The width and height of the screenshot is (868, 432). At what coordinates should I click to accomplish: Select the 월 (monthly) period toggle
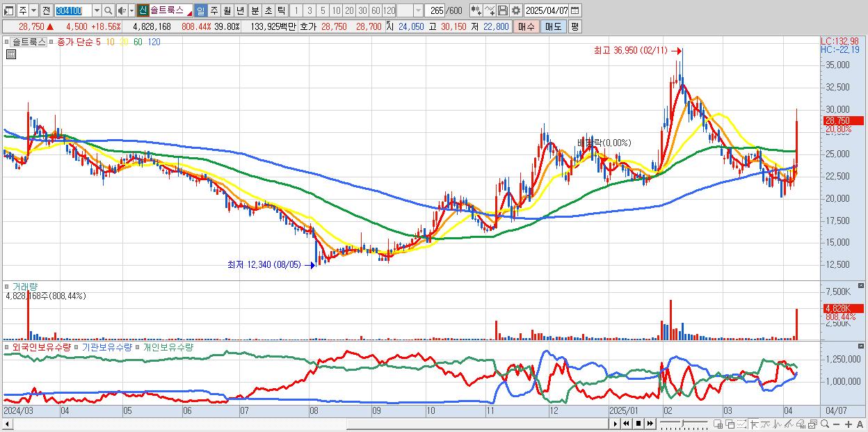pos(227,10)
